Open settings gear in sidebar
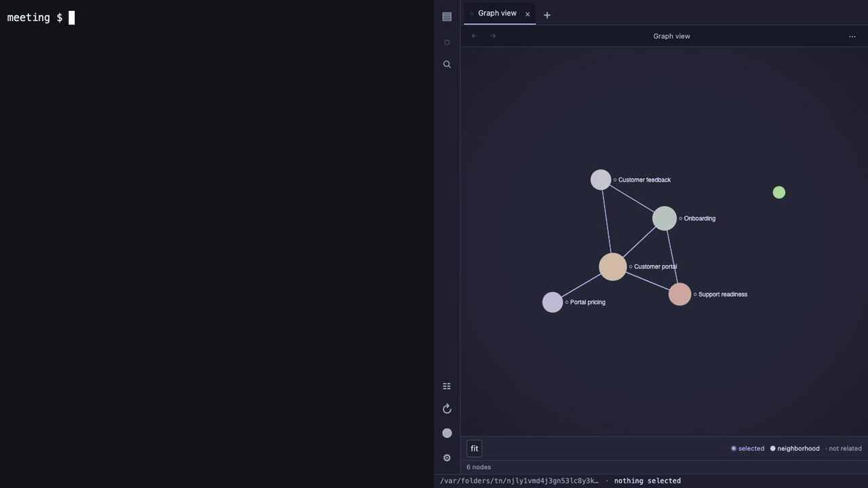 click(447, 458)
